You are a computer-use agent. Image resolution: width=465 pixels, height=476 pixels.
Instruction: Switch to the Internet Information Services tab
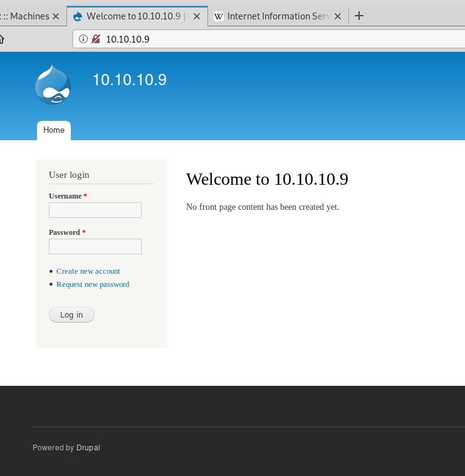276,16
